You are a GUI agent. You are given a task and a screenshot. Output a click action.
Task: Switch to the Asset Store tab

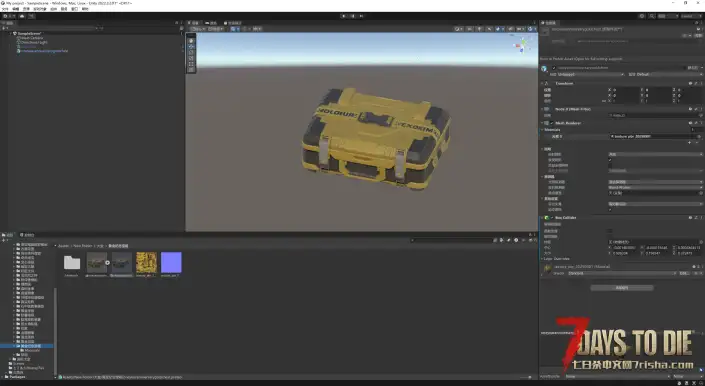233,23
